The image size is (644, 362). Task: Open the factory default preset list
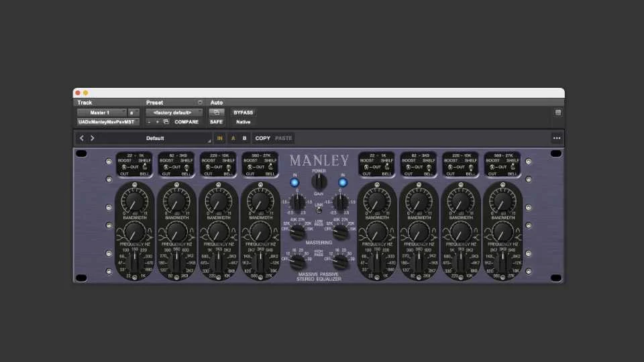tap(174, 113)
